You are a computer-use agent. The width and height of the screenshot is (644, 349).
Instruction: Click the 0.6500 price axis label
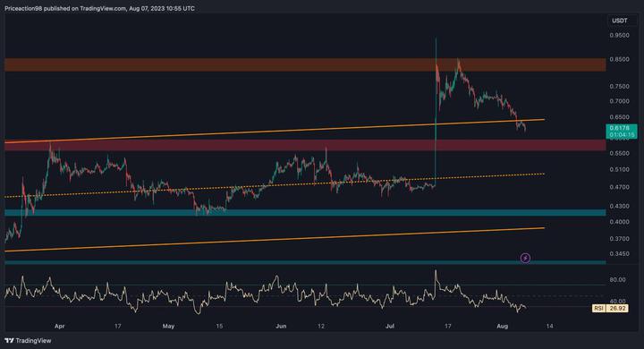[x=619, y=117]
